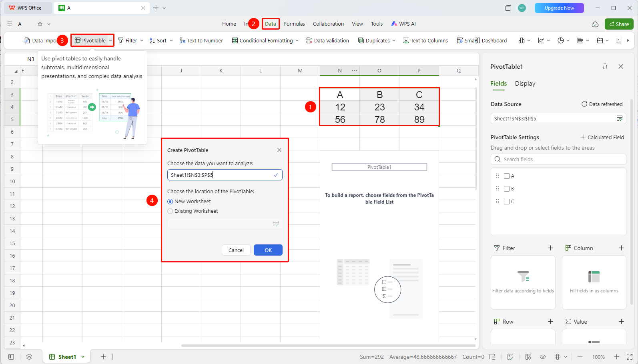Insert a line chart from toolbar

click(541, 40)
